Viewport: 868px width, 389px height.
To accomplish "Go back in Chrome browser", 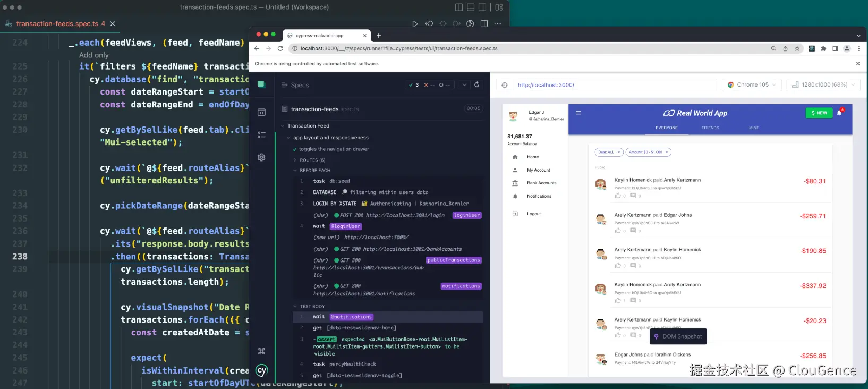I will point(257,48).
